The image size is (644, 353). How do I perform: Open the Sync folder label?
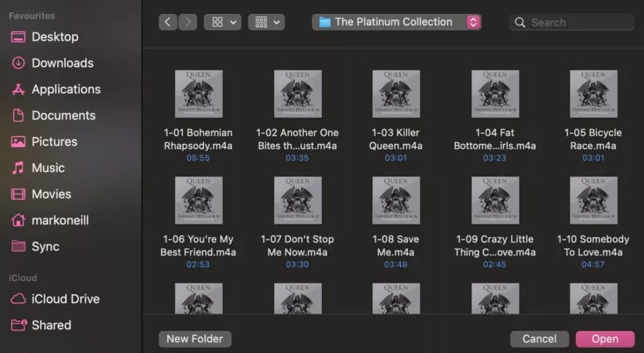click(46, 247)
